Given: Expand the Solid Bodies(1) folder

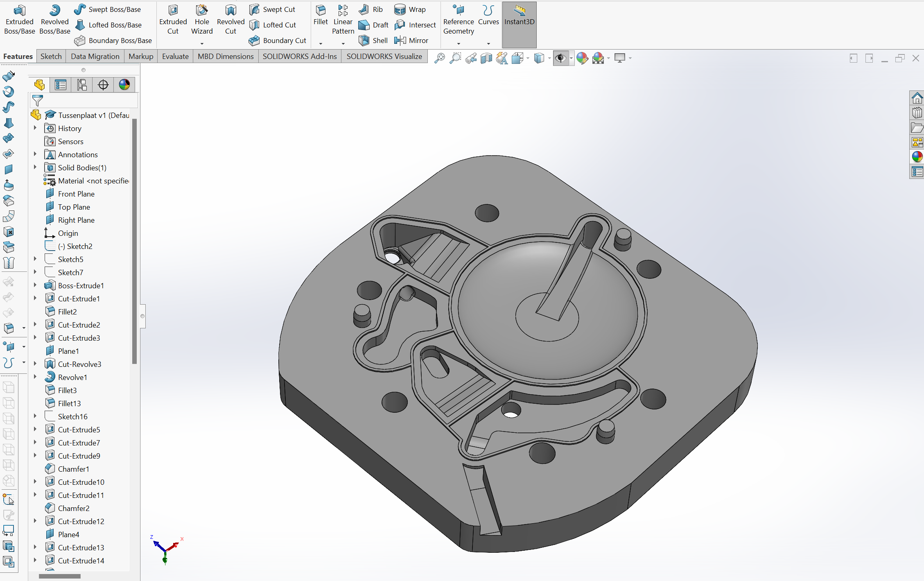Looking at the screenshot, I should tap(35, 167).
